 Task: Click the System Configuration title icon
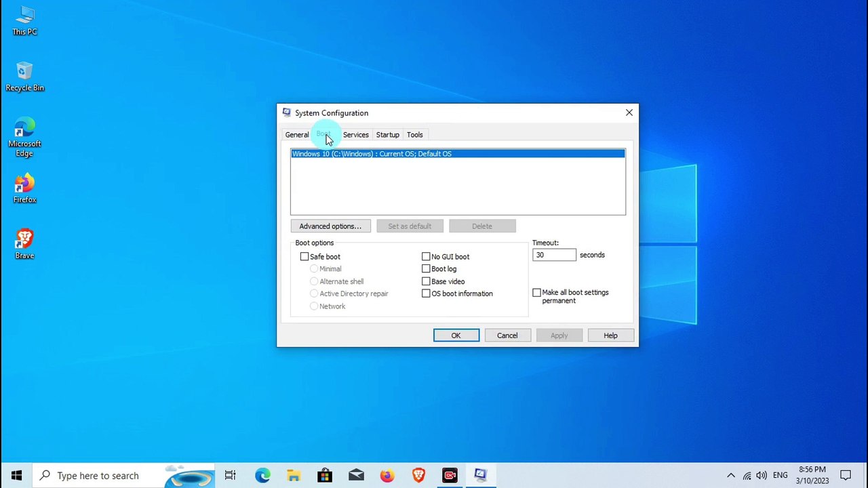(x=287, y=113)
